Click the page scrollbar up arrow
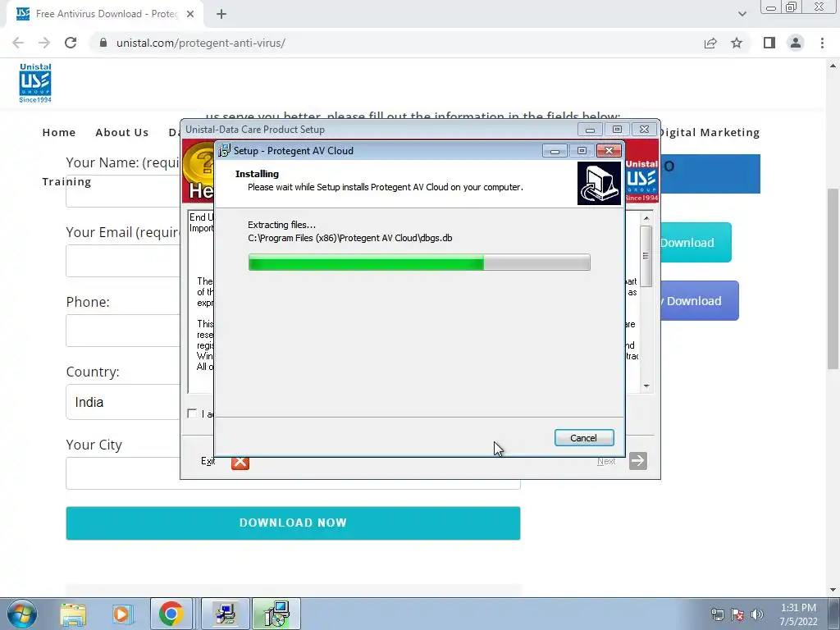 click(833, 66)
